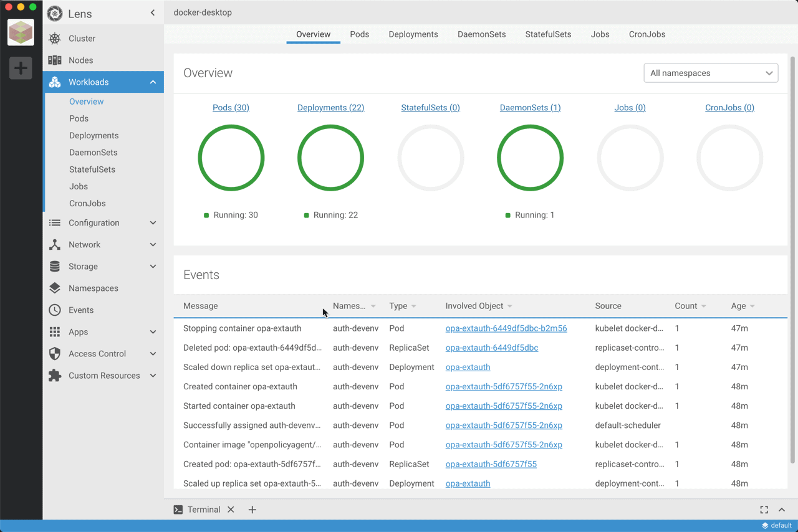798x532 pixels.
Task: Click the Storage database icon
Action: tap(55, 267)
